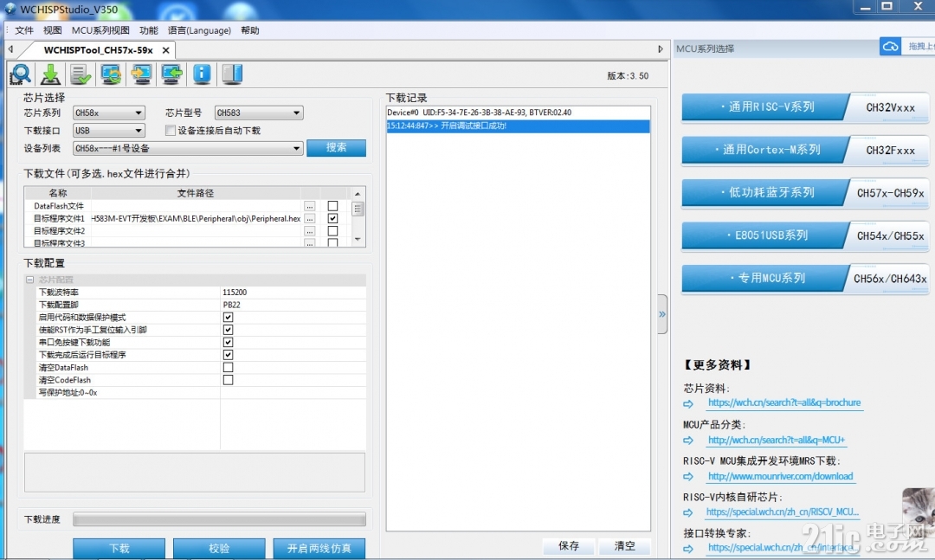Click the arrow icon beside the RISCV_MCU link
This screenshot has width=935, height=560.
pos(688,513)
